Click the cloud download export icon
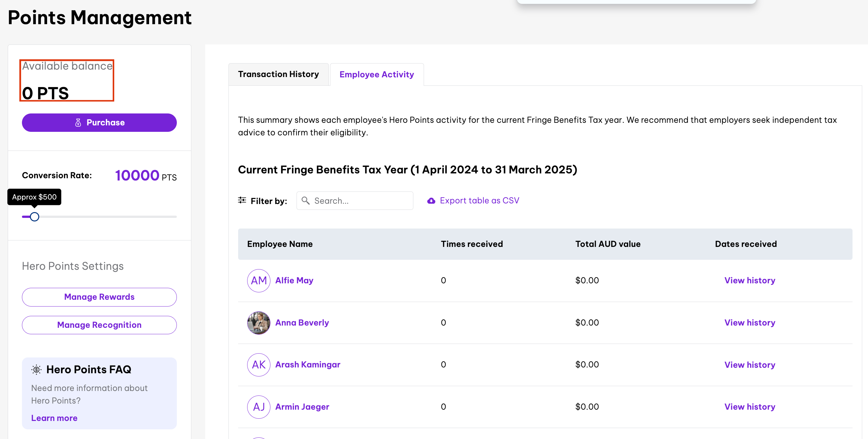This screenshot has height=439, width=868. coord(431,201)
